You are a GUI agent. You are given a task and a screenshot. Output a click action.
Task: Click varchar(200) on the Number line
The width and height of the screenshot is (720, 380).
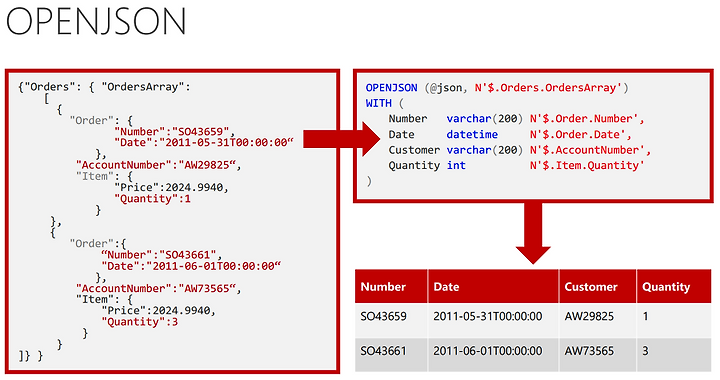click(485, 119)
